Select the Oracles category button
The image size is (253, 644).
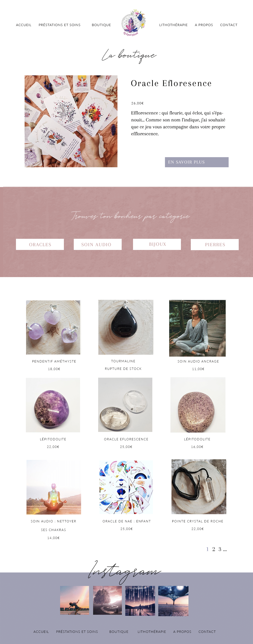[40, 244]
